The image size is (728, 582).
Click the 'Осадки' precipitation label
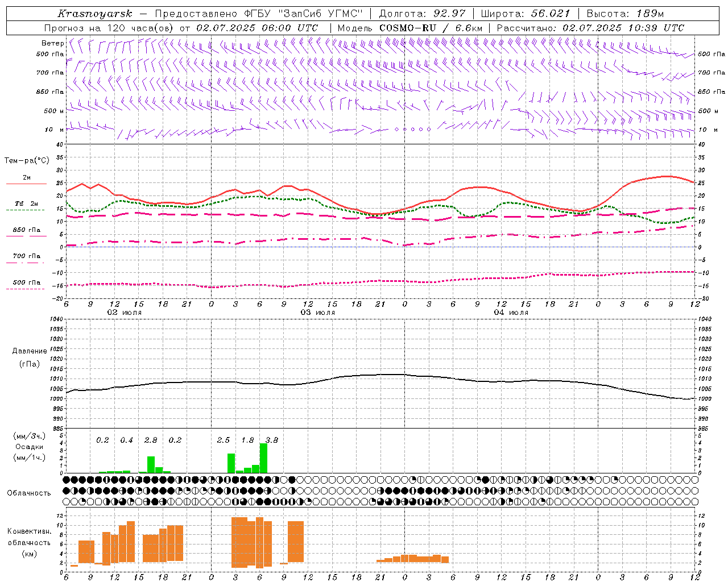point(30,447)
